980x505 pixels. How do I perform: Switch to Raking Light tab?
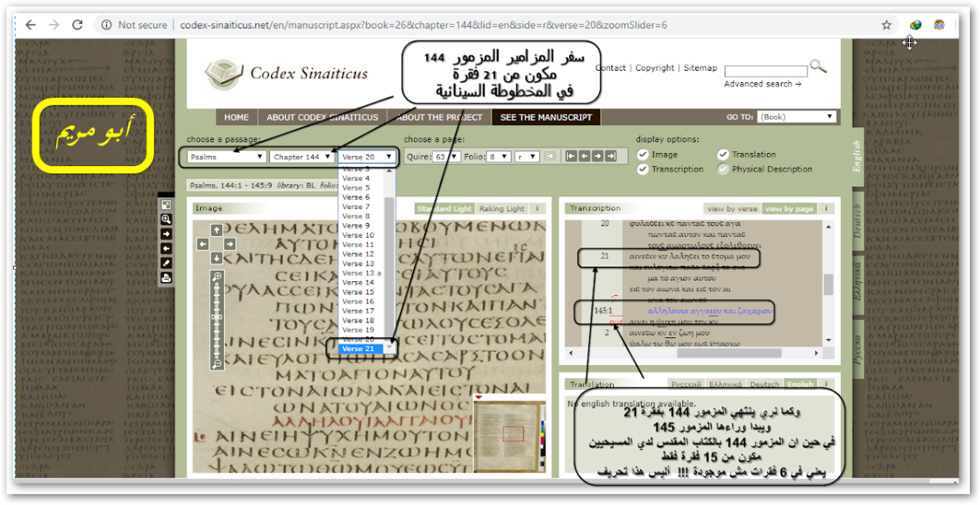point(502,209)
